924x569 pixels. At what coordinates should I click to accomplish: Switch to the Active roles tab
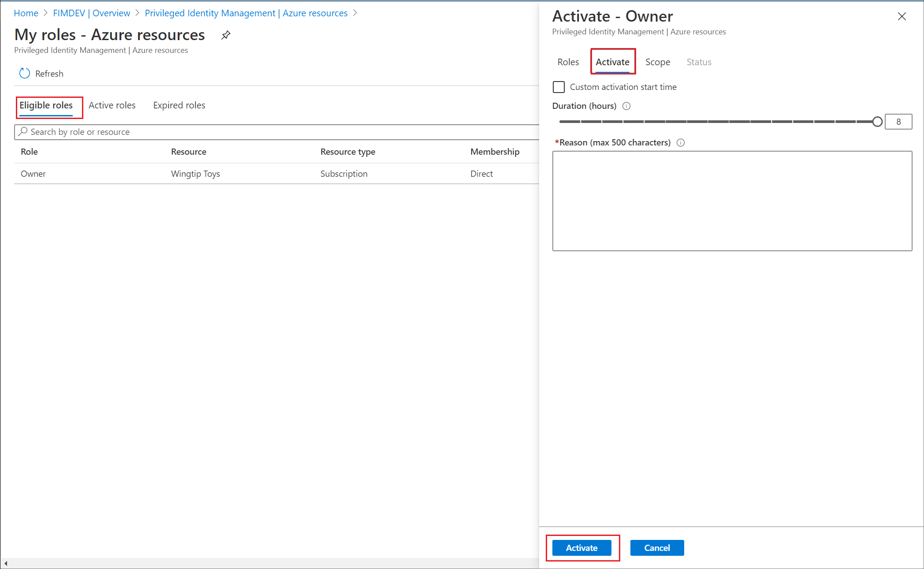pyautogui.click(x=112, y=105)
